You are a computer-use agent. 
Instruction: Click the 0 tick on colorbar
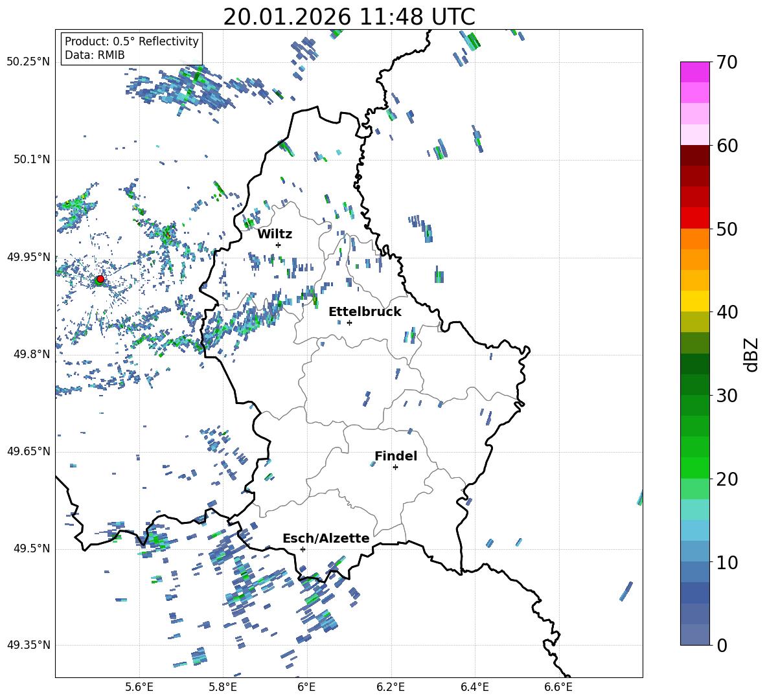[722, 645]
